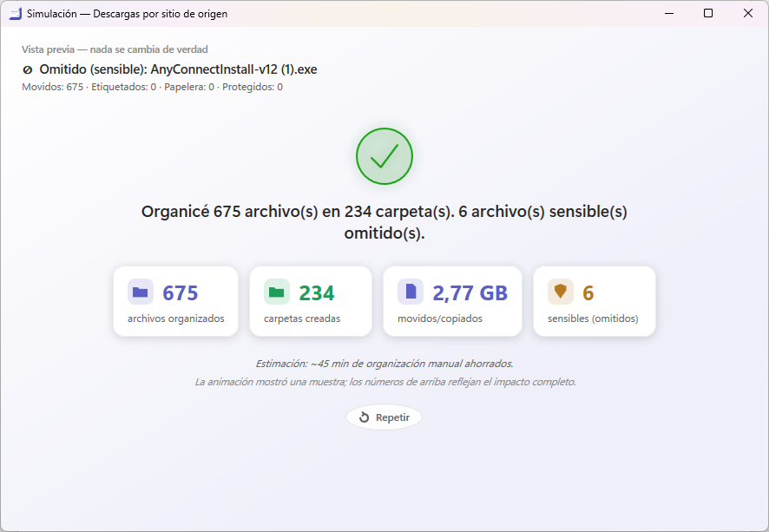The image size is (769, 532).
Task: Click the Repetir button
Action: point(384,417)
